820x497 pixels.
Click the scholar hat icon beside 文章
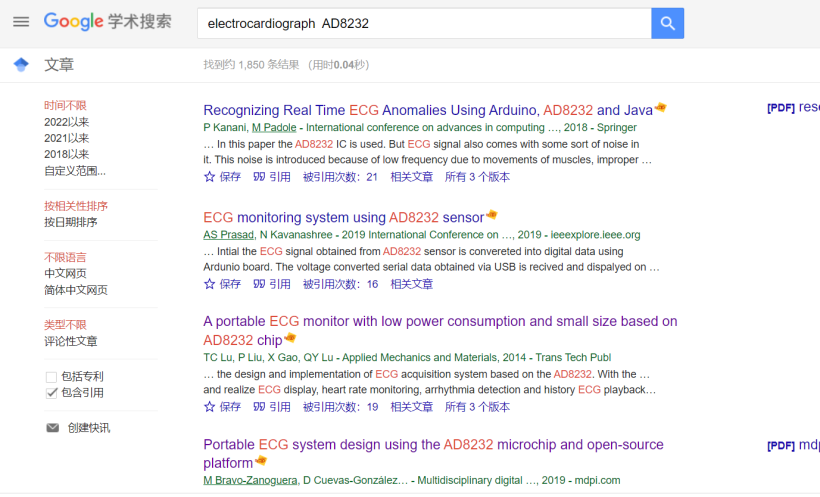[21, 65]
